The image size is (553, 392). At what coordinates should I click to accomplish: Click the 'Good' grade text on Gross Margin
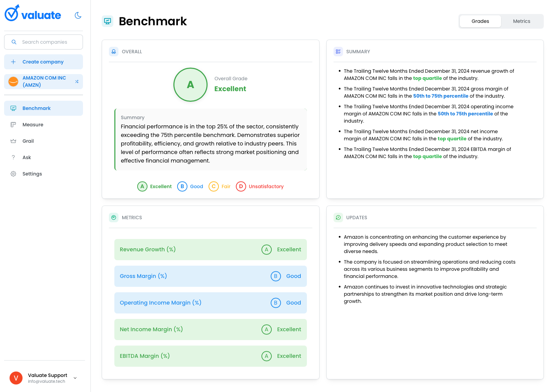[x=294, y=276]
